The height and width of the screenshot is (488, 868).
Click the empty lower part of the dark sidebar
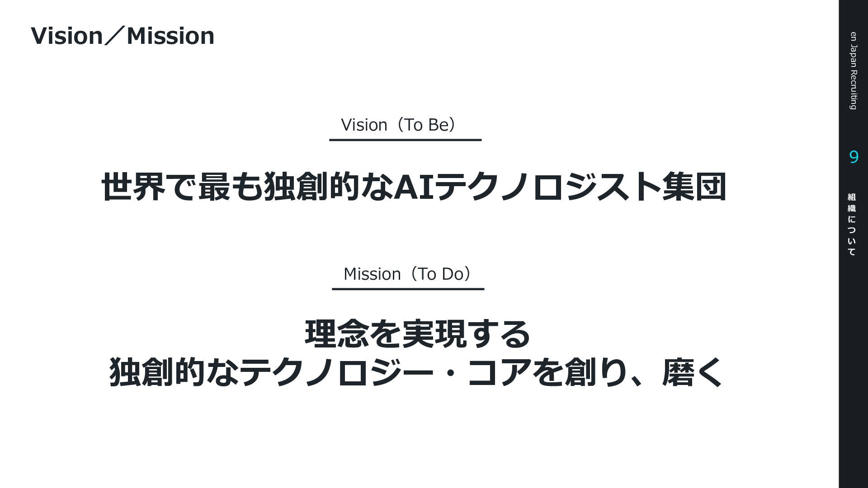[854, 384]
